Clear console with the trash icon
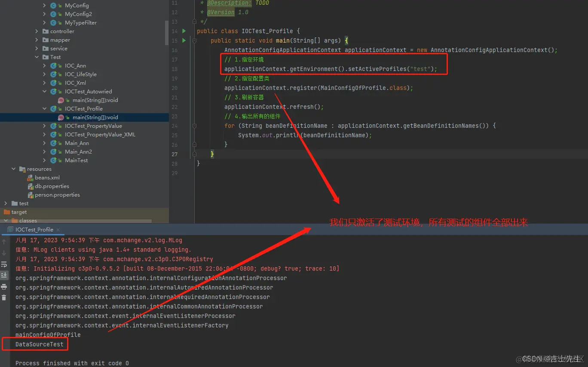Image resolution: width=588 pixels, height=367 pixels. click(4, 297)
